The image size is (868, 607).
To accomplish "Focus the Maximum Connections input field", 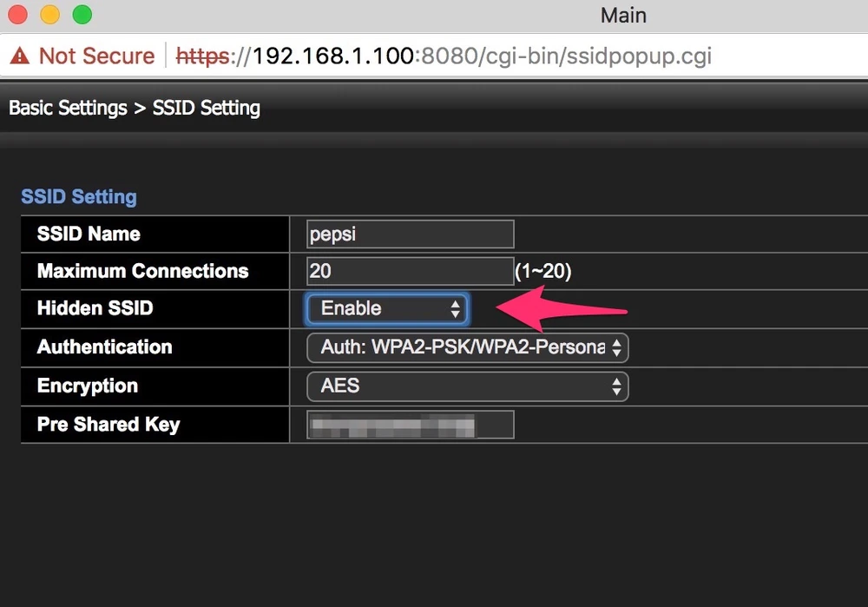I will (x=410, y=271).
